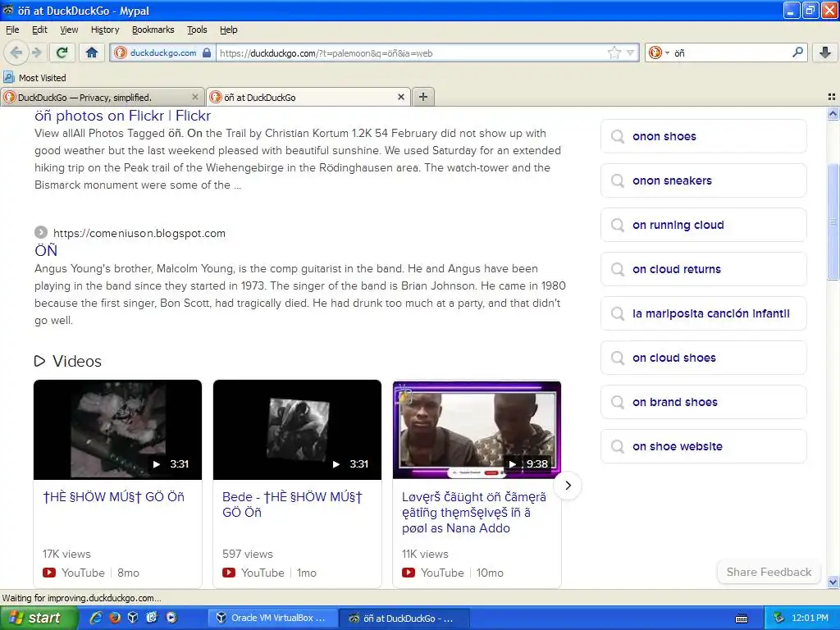Image resolution: width=840 pixels, height=630 pixels.
Task: Reload the current page
Action: pyautogui.click(x=62, y=52)
